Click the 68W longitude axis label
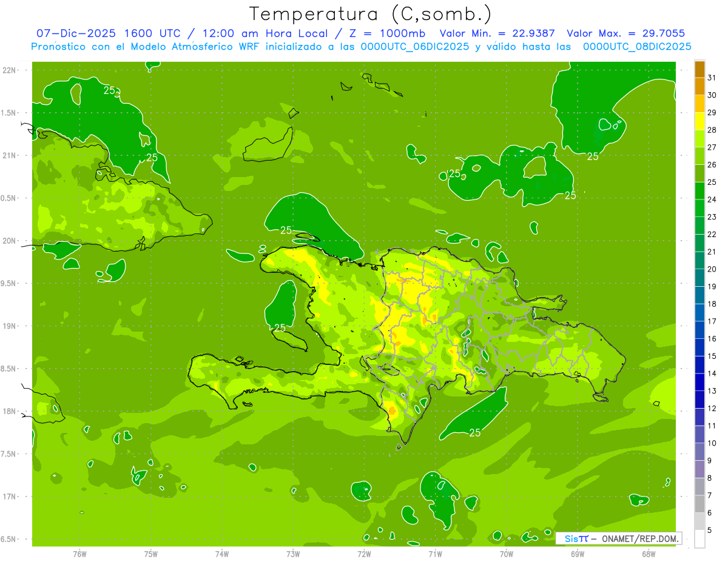The width and height of the screenshot is (728, 562). coord(649,554)
